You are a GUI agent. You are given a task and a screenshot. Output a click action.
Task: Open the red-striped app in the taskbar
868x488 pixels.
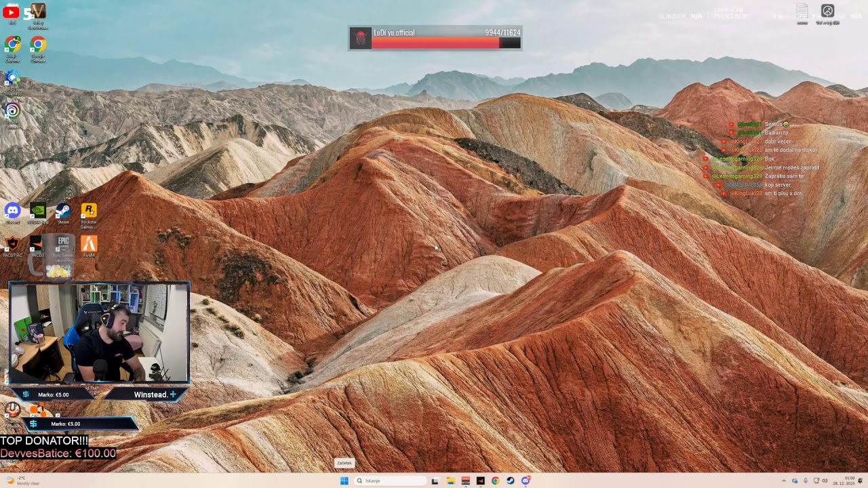coord(465,481)
